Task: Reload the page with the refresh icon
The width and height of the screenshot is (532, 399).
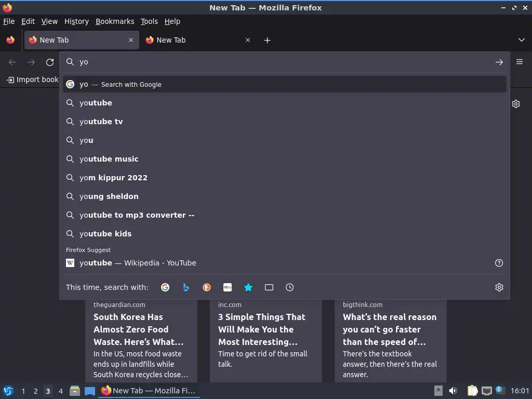Action: tap(50, 62)
